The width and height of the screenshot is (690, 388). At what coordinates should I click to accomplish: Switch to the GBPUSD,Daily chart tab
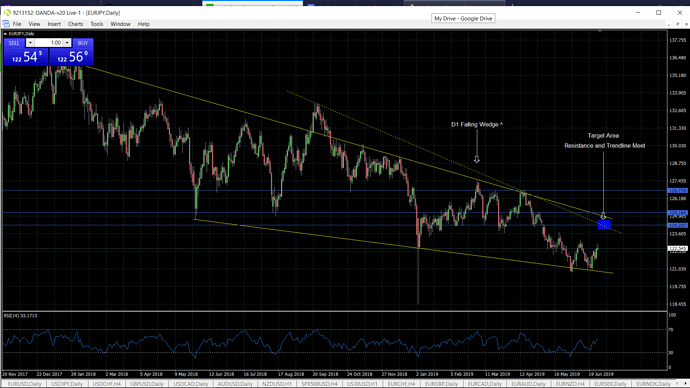147,384
